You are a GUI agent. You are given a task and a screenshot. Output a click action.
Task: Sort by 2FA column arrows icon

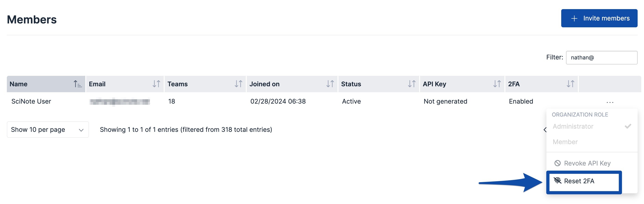tap(570, 84)
